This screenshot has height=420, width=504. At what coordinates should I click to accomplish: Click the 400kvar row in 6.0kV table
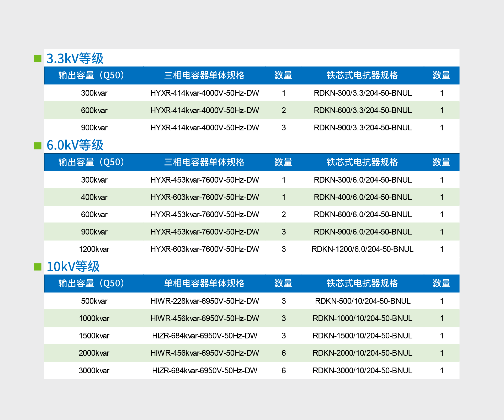coord(94,197)
